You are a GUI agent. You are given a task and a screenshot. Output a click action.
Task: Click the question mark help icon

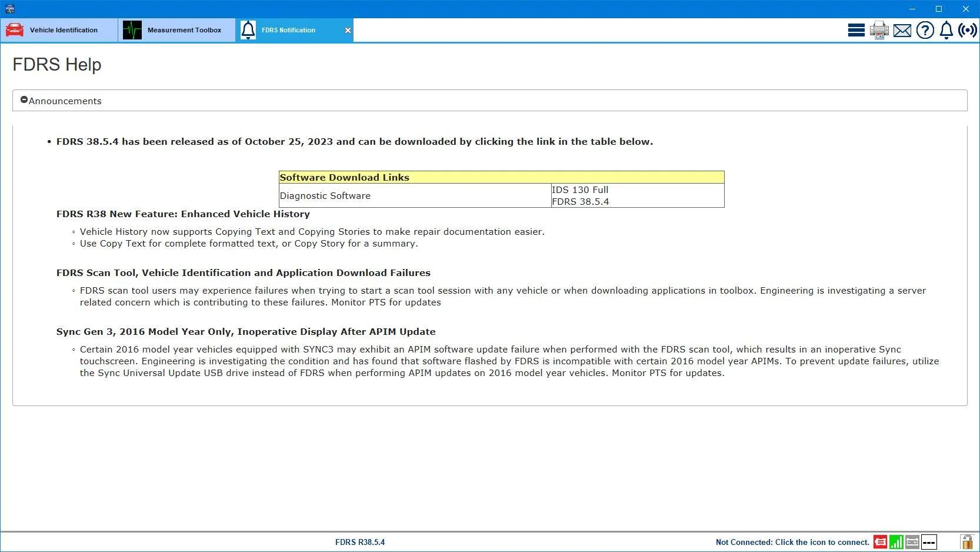pos(925,30)
